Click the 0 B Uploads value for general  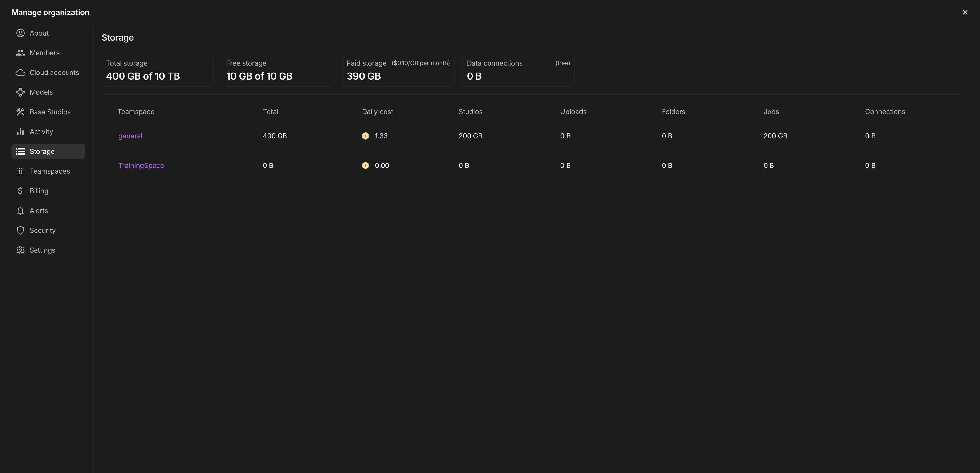point(565,136)
